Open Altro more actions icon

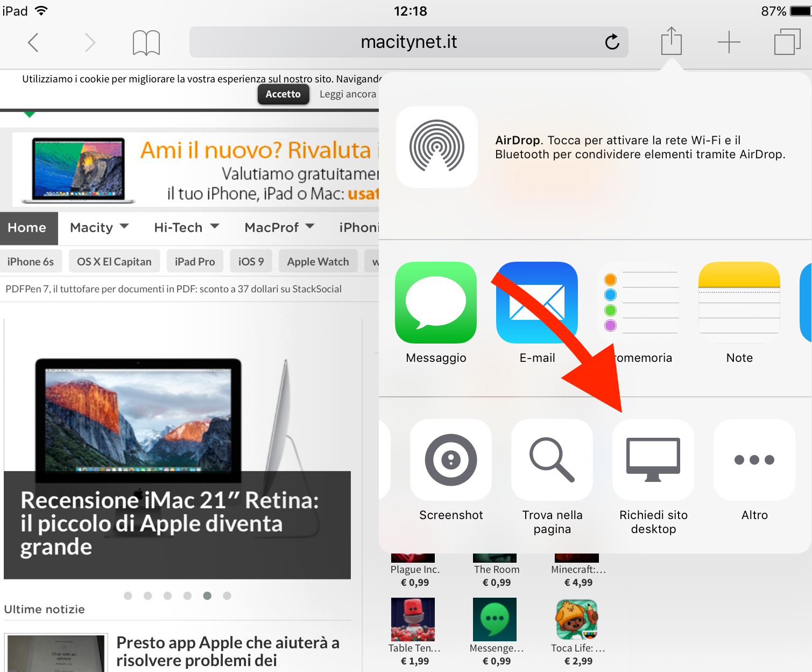pyautogui.click(x=754, y=460)
